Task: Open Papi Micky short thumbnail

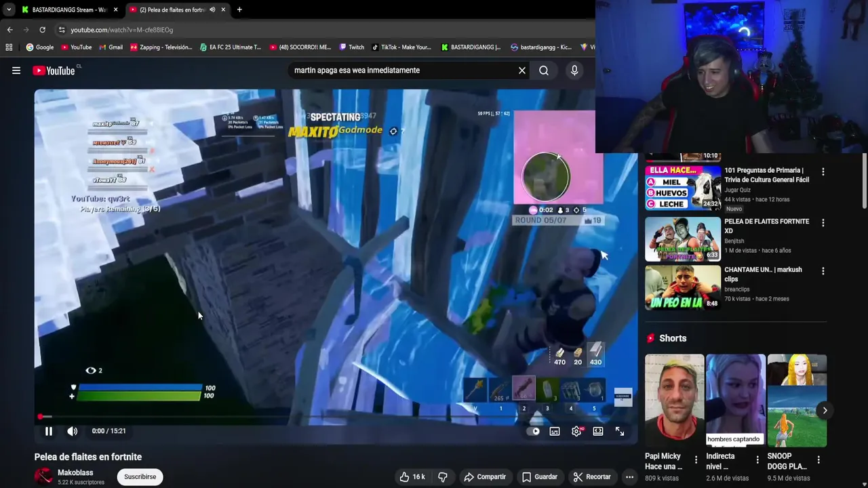Action: [x=675, y=401]
